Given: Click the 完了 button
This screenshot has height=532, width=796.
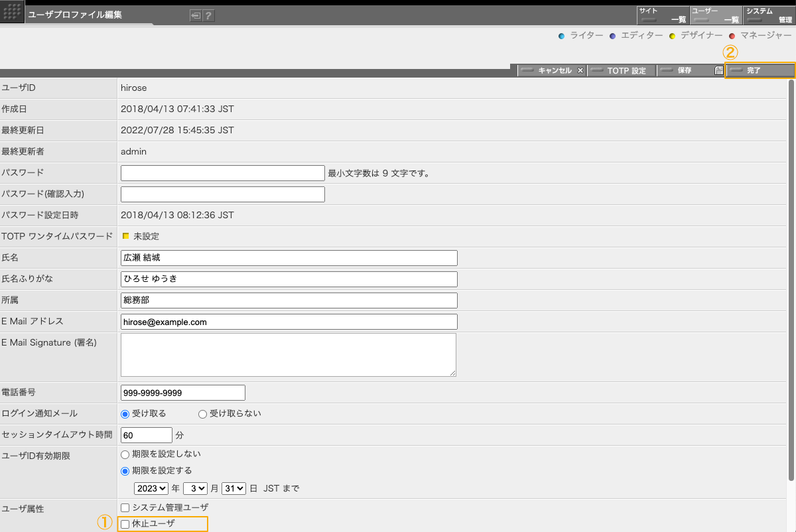Looking at the screenshot, I should 760,70.
